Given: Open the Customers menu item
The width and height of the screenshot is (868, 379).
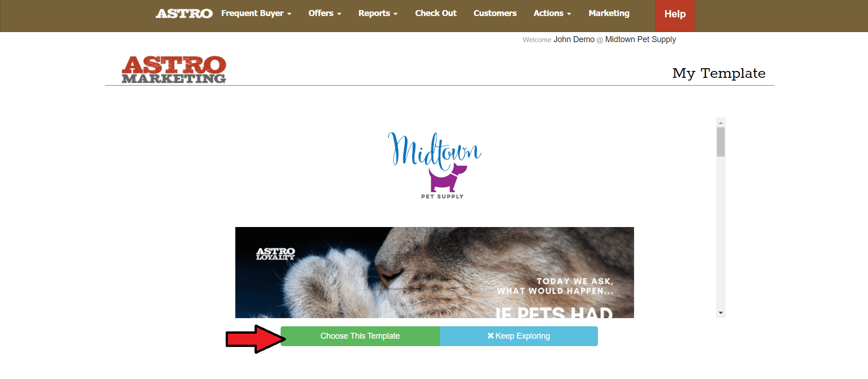Looking at the screenshot, I should (495, 13).
